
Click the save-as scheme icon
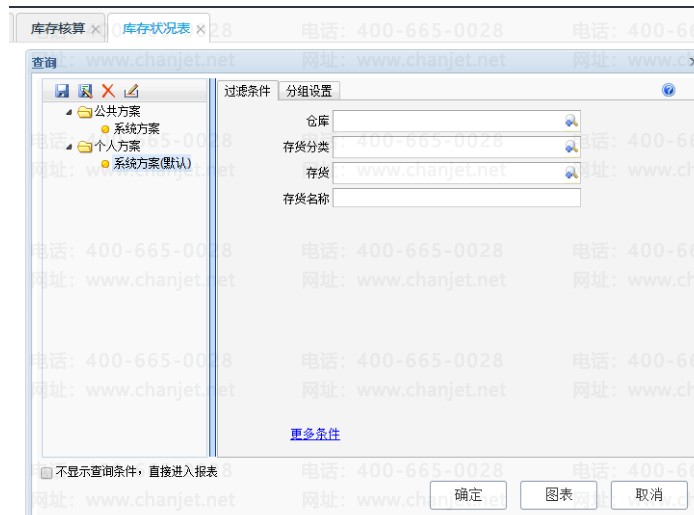point(85,91)
